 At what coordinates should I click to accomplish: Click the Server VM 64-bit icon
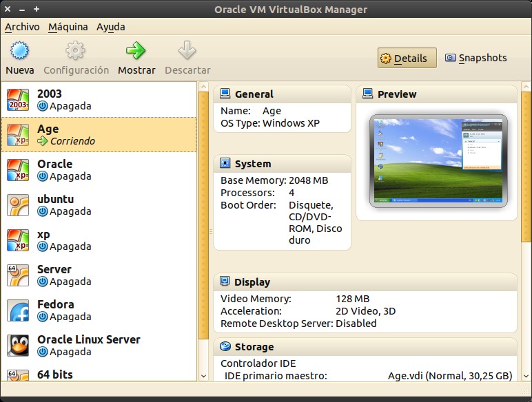[18, 275]
